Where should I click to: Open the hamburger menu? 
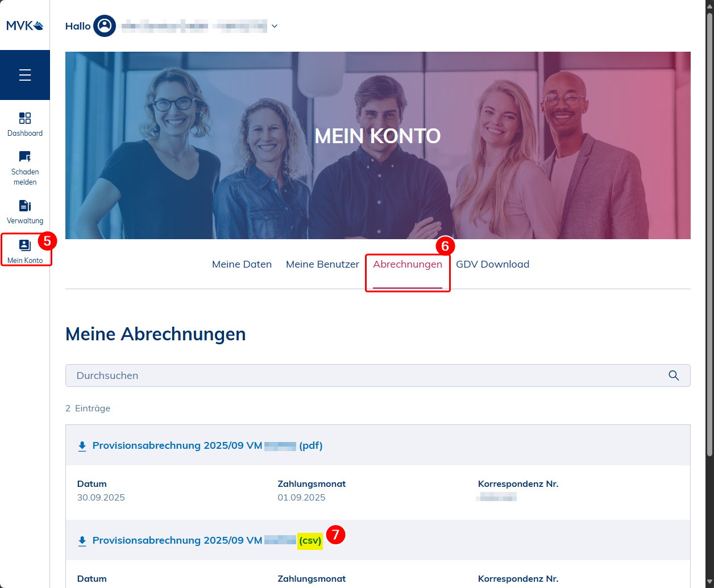pos(25,75)
